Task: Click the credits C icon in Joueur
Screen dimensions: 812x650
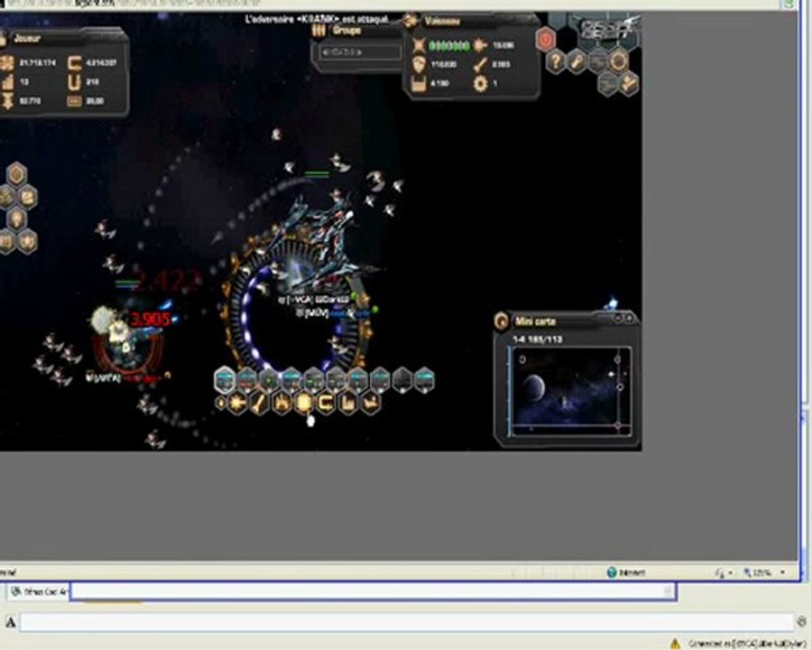Action: (75, 63)
